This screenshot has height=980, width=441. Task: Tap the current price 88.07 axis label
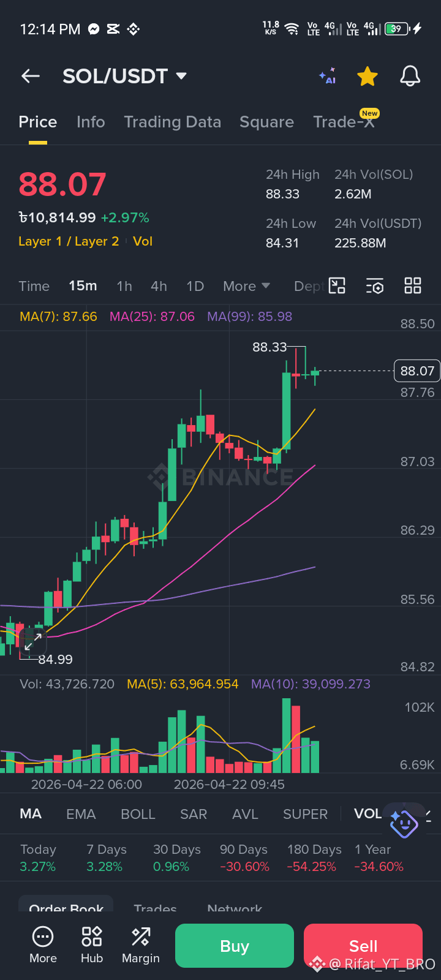tap(417, 371)
